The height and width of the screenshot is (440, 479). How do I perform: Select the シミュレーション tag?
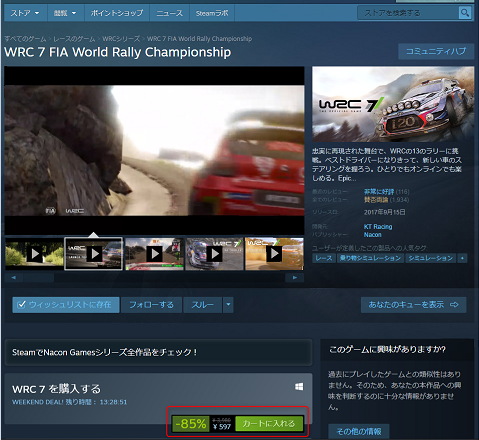[x=431, y=258]
